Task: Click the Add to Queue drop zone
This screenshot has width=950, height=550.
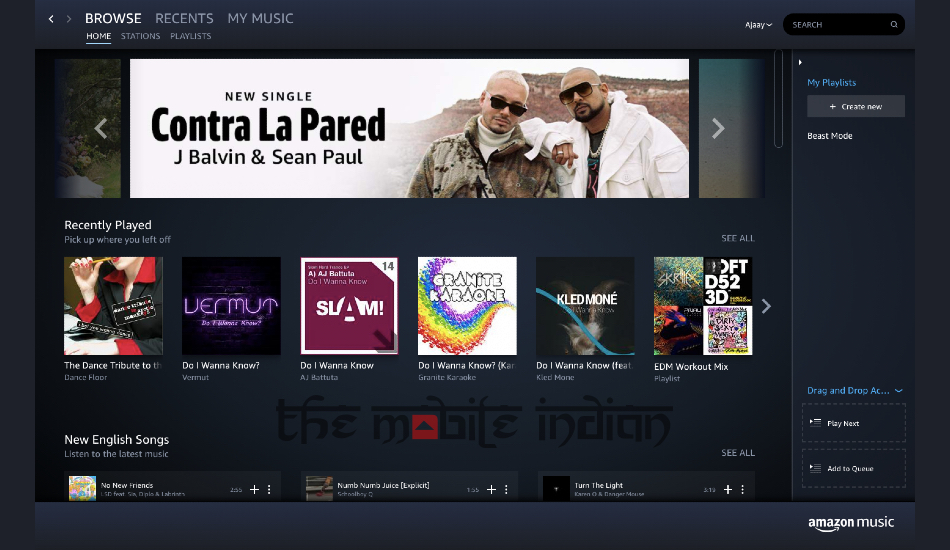Action: click(854, 468)
